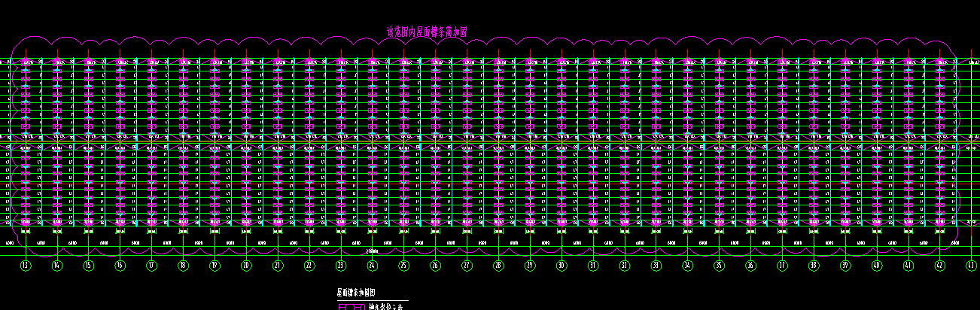Click the axis bubble numbered 18
The height and width of the screenshot is (310, 980).
pos(183,265)
